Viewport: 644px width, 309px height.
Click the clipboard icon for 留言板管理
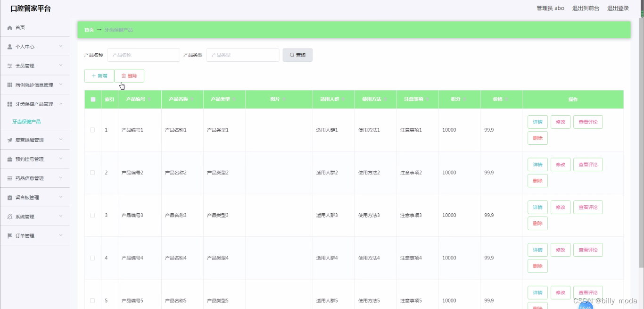click(x=10, y=198)
